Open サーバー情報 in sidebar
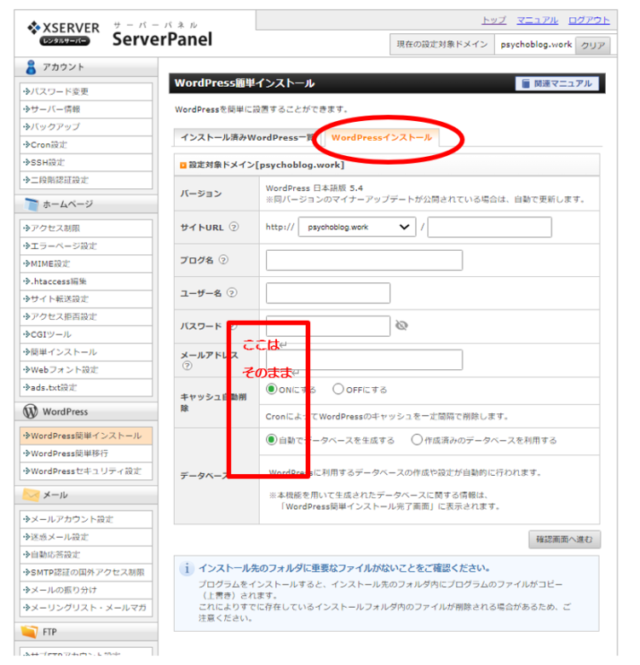The width and height of the screenshot is (640, 665). [x=86, y=109]
